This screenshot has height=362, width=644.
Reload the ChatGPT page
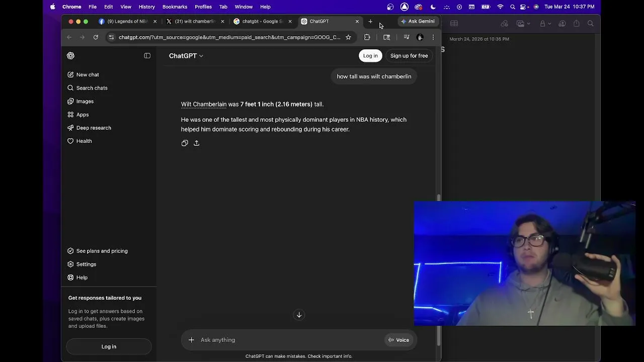pos(96,37)
